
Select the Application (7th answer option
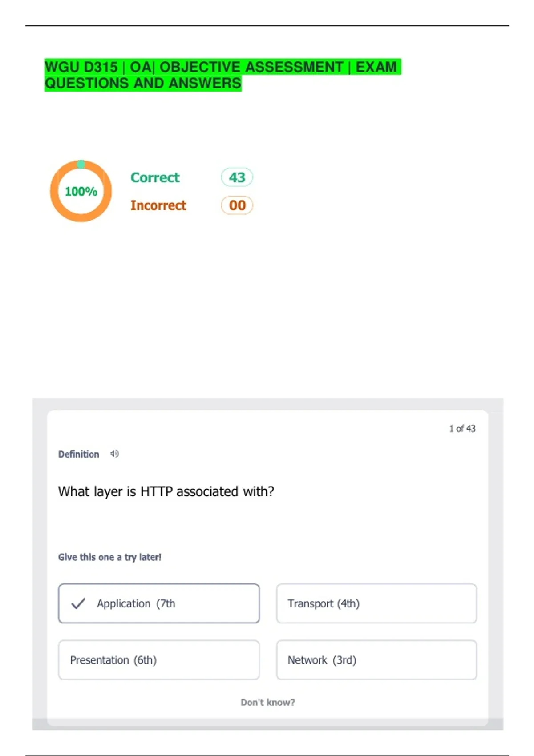click(158, 603)
